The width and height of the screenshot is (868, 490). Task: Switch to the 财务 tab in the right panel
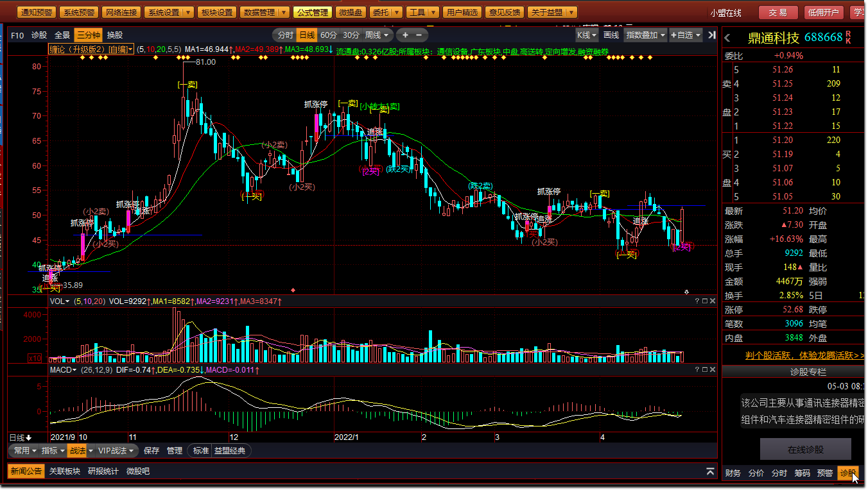point(733,473)
